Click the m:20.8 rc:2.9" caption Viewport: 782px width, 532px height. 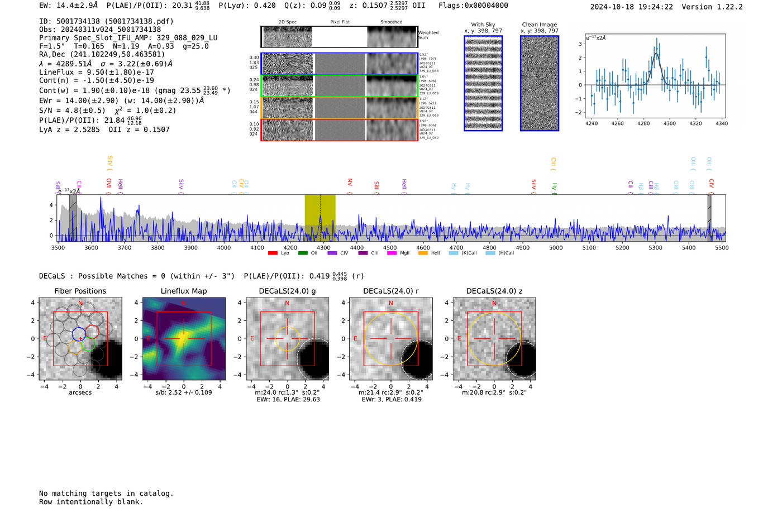[494, 392]
